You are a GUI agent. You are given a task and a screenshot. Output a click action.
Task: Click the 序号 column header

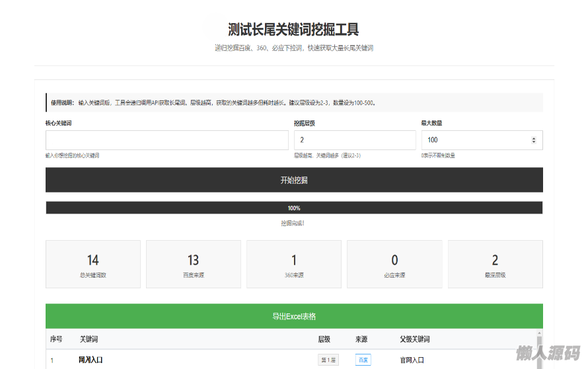click(56, 339)
